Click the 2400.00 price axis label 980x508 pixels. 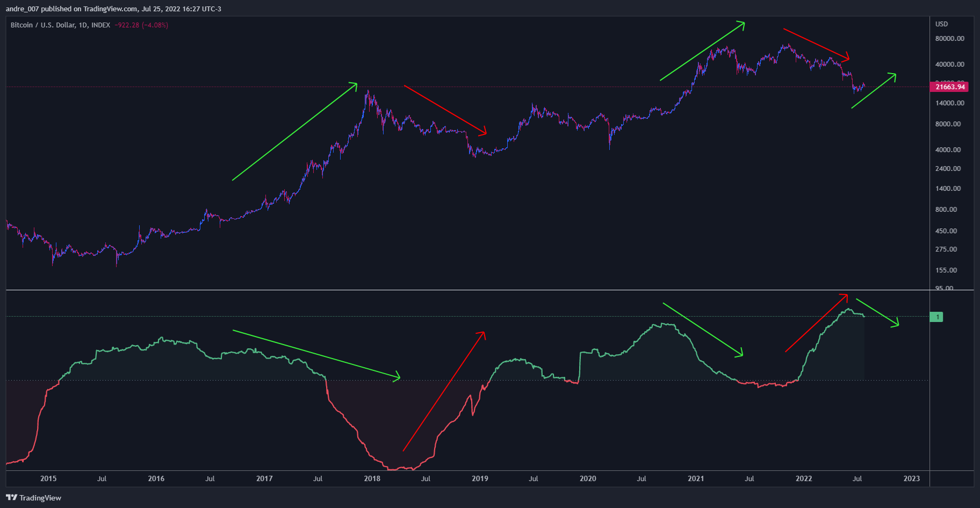948,169
